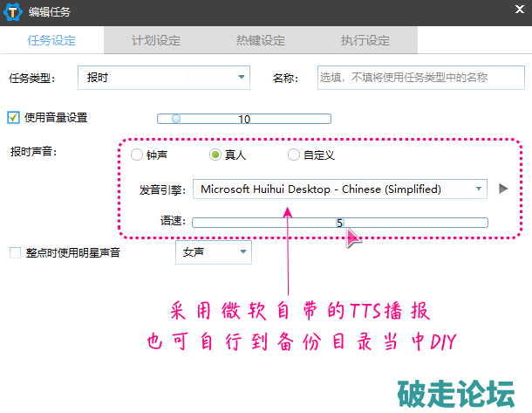Select the 执行设定 tab
532x413 pixels.
pyautogui.click(x=365, y=40)
